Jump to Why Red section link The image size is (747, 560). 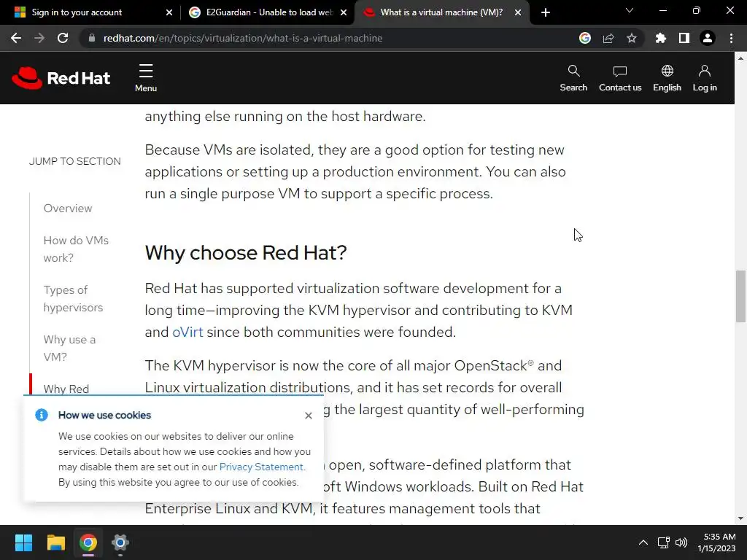pyautogui.click(x=66, y=389)
